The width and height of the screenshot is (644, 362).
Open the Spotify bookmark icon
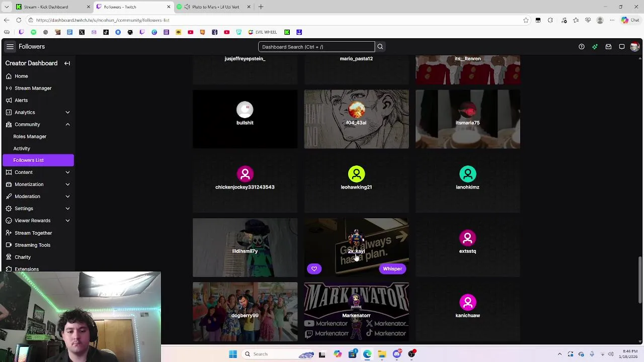[33, 32]
